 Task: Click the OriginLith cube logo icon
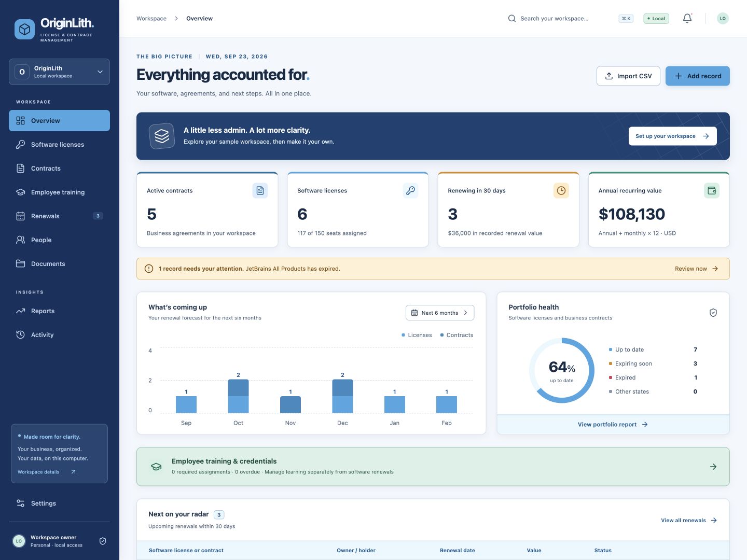pyautogui.click(x=24, y=30)
